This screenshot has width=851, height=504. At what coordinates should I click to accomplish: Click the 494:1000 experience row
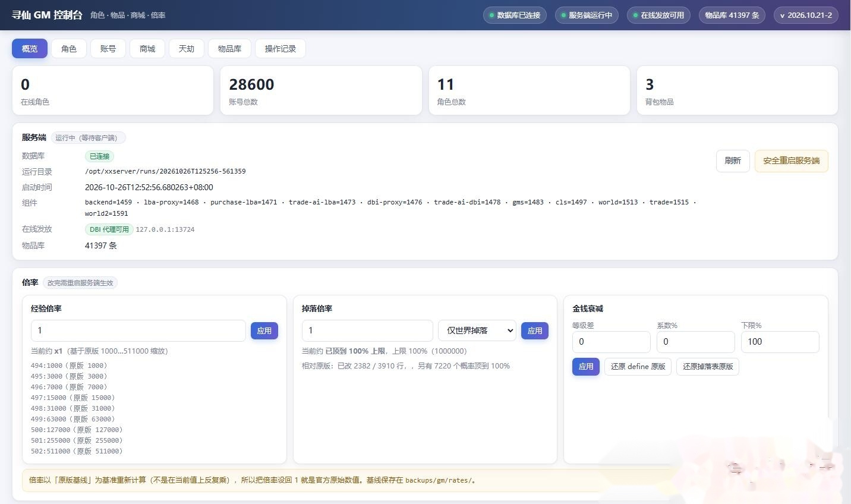(69, 366)
